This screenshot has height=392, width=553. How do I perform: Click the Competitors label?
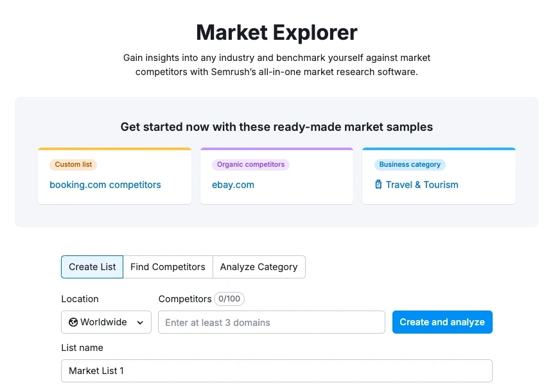pos(185,299)
